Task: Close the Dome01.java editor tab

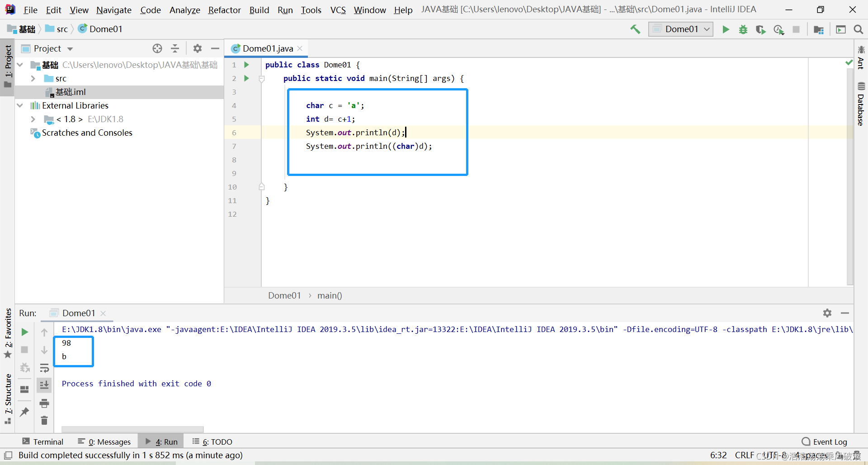Action: (300, 48)
